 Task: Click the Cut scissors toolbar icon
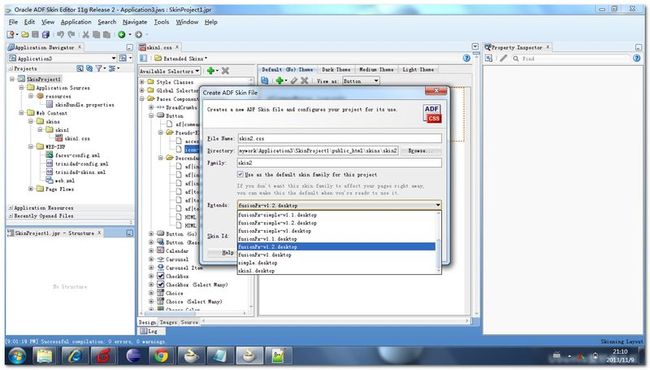(86, 34)
